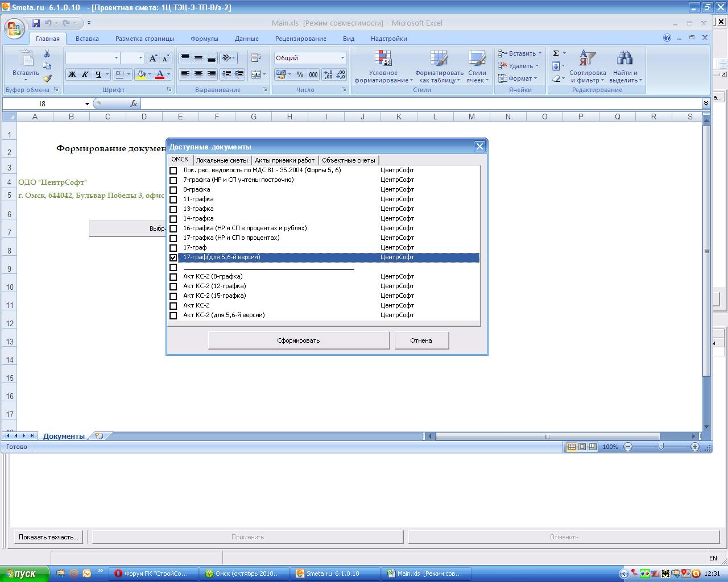Image resolution: width=728 pixels, height=582 pixels.
Task: Click the Format Painter brush icon
Action: point(47,78)
